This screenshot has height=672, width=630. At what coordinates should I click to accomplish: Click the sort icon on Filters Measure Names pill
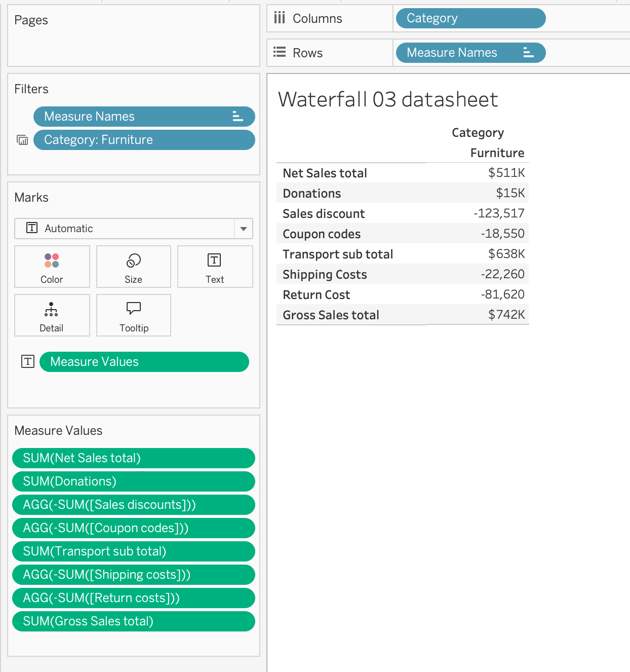[x=238, y=117]
